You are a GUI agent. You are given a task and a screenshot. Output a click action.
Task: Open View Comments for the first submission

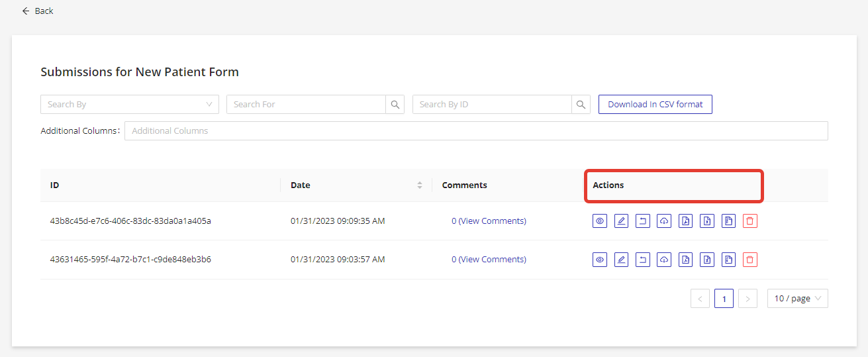492,221
